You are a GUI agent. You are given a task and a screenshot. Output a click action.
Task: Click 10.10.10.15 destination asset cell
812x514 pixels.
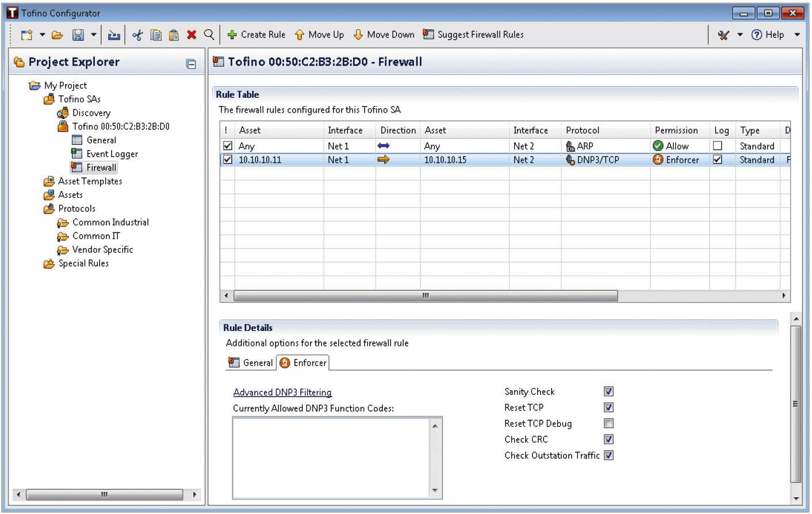tap(465, 160)
